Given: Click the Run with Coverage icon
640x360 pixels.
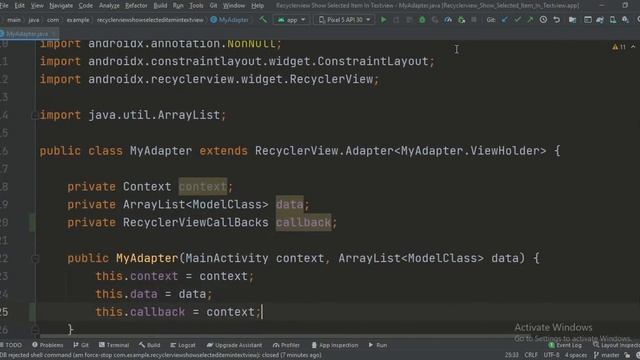Looking at the screenshot, I should coord(435,20).
